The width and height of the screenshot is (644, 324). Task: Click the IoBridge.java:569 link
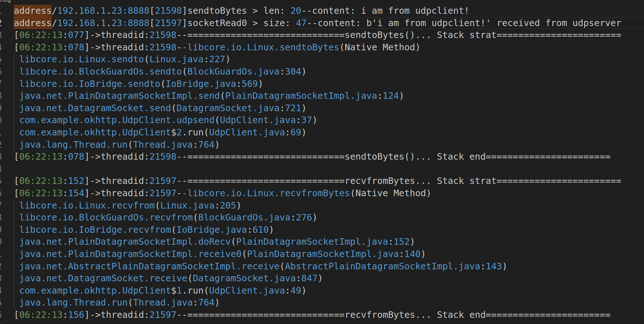pyautogui.click(x=212, y=84)
